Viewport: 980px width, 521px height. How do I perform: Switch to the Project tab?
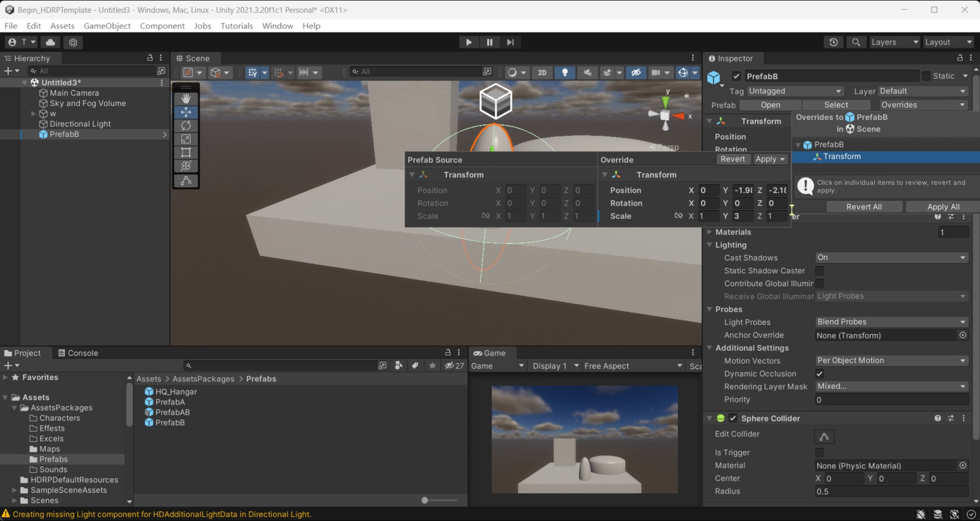coord(22,353)
